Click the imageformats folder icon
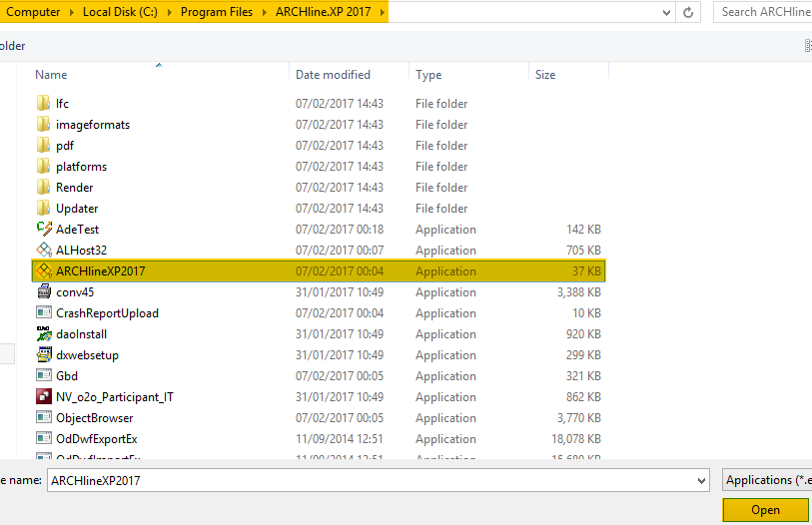 (x=44, y=124)
